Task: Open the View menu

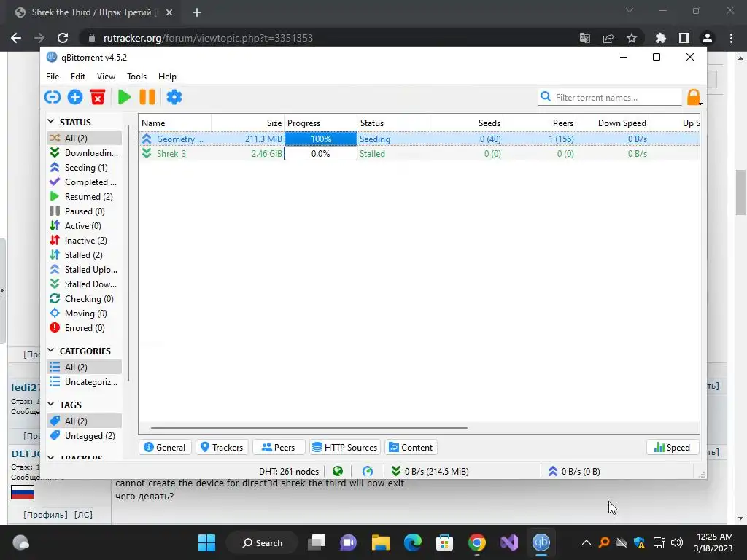Action: [106, 76]
